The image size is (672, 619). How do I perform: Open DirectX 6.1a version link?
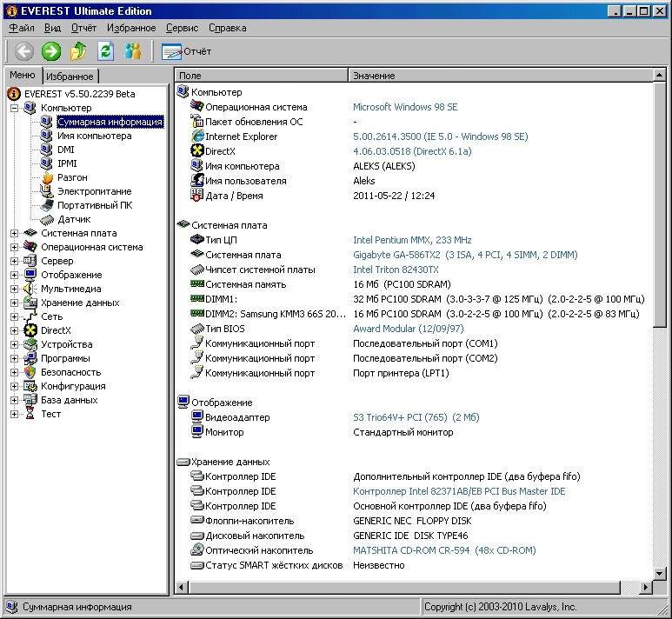click(412, 151)
